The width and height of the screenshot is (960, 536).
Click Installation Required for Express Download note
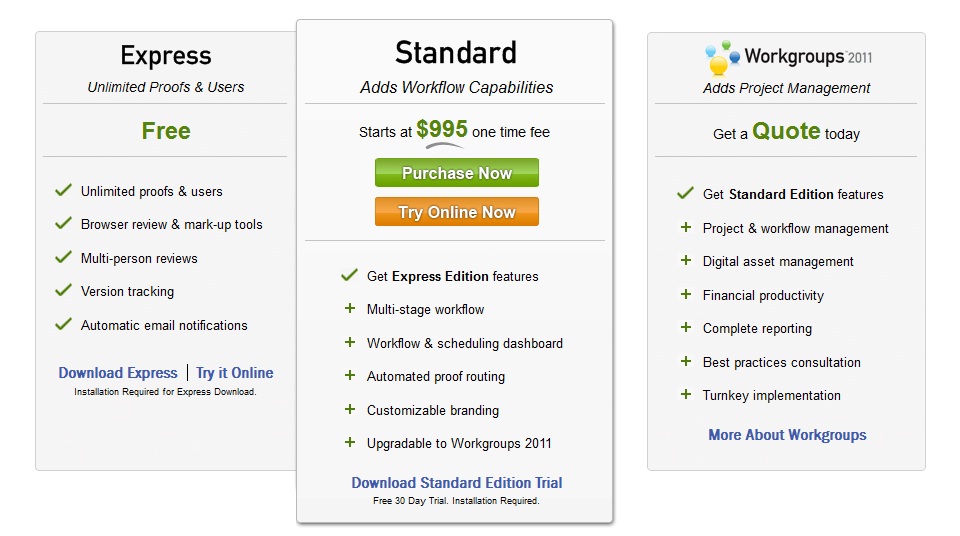(165, 392)
